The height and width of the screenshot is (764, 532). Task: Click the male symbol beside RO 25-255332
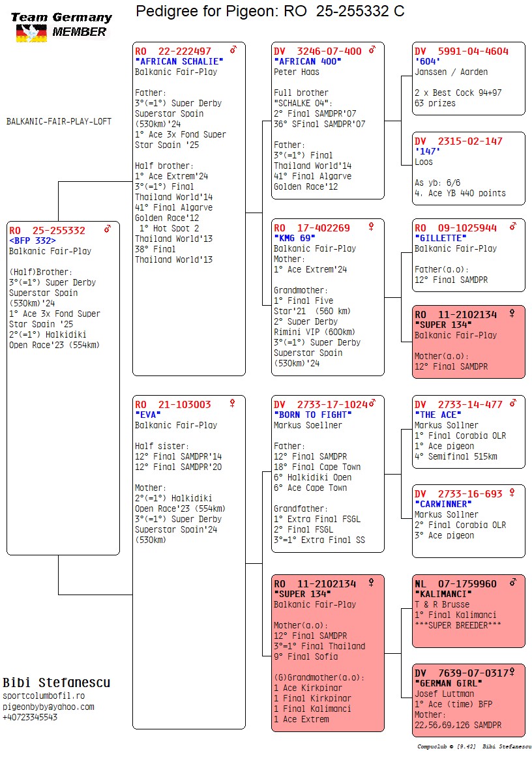coord(108,229)
